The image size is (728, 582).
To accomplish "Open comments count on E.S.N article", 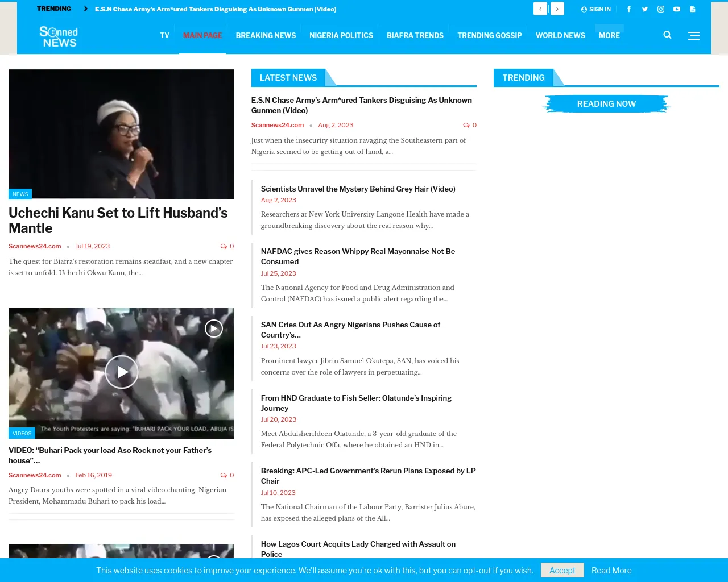I will click(470, 125).
